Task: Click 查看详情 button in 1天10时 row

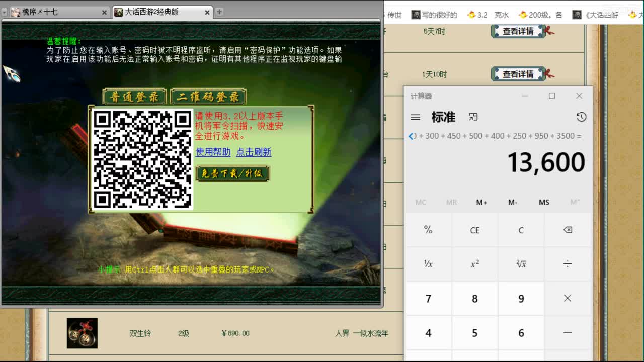Action: coord(519,74)
